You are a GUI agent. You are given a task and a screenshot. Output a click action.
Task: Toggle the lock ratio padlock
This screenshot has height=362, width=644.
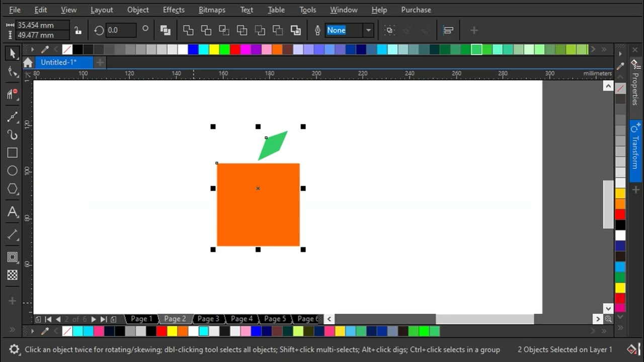[x=77, y=30]
